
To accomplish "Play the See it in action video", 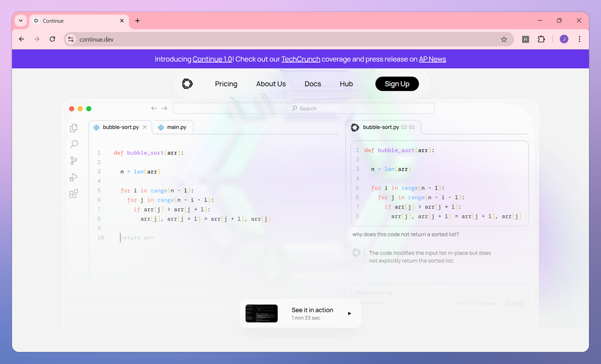I will 350,313.
